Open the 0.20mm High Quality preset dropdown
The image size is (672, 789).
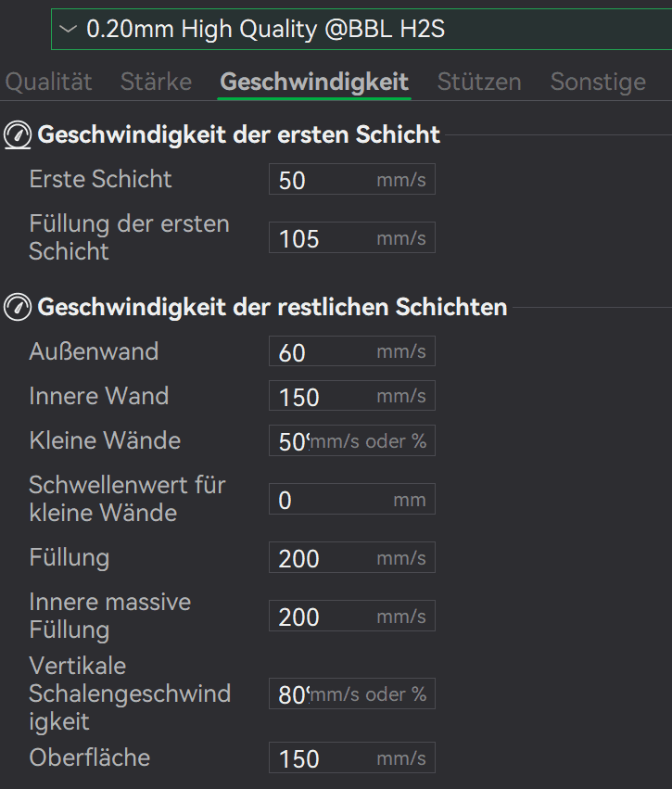coord(361,29)
